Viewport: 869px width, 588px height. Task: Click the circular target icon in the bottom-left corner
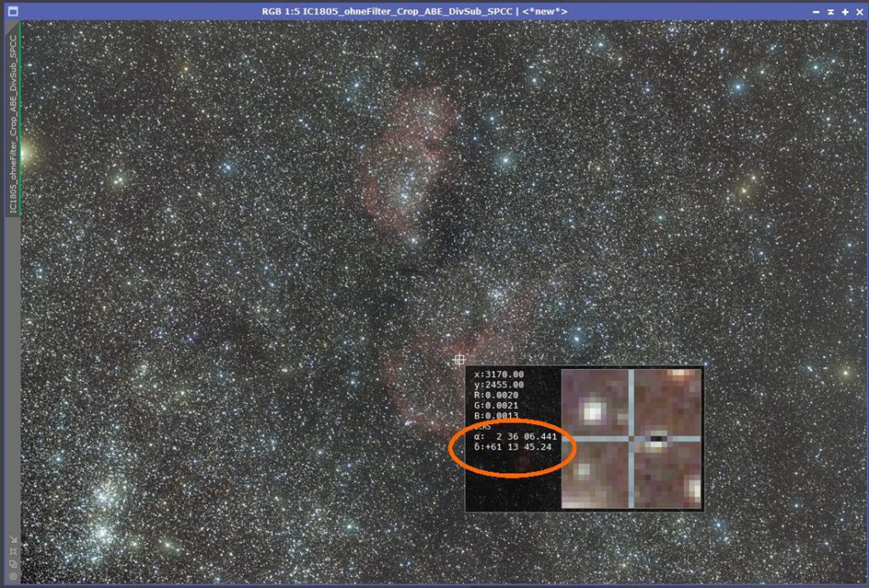tap(14, 575)
